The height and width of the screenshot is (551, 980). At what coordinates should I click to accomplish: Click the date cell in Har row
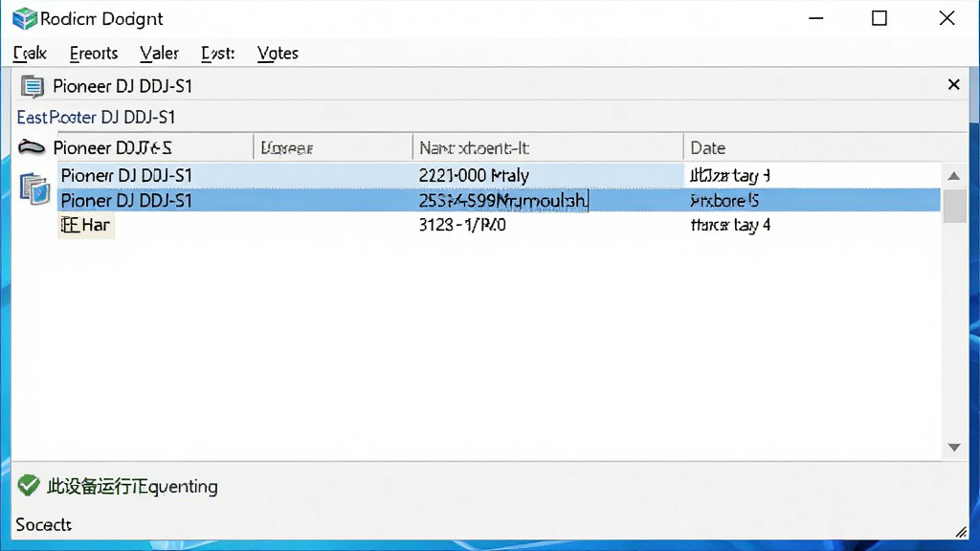pyautogui.click(x=730, y=225)
